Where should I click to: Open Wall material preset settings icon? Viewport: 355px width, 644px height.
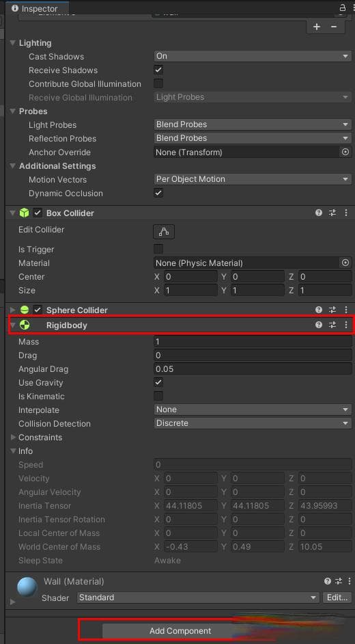pyautogui.click(x=339, y=581)
